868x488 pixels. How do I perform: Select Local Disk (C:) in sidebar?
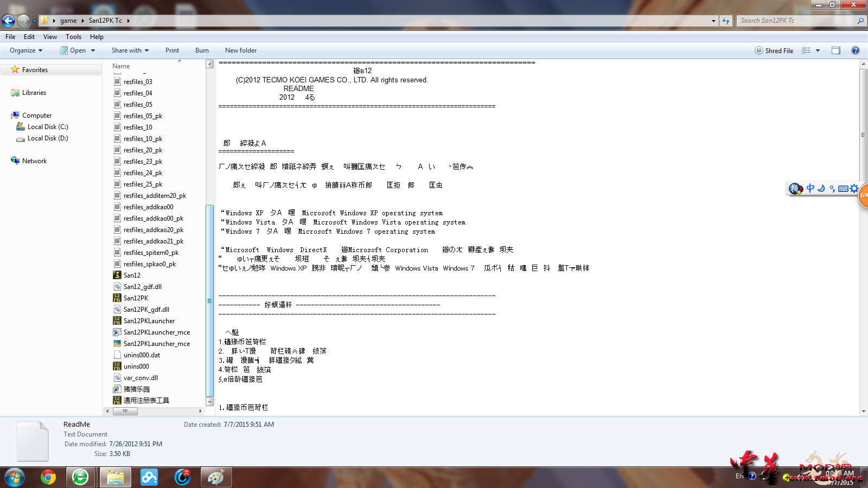48,127
